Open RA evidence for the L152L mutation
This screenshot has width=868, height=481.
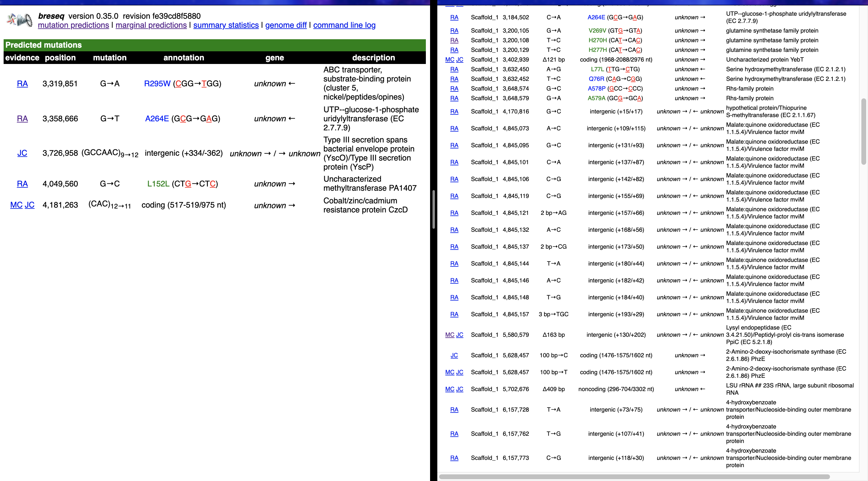22,184
